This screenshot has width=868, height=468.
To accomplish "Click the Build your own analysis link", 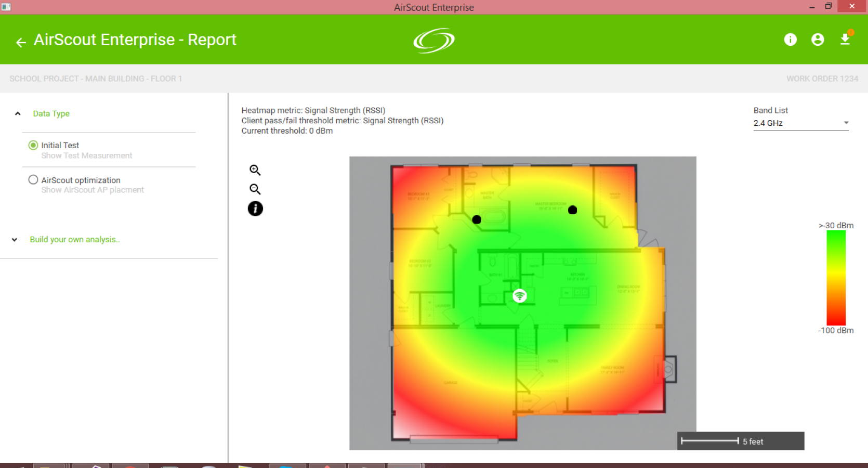I will tap(75, 240).
